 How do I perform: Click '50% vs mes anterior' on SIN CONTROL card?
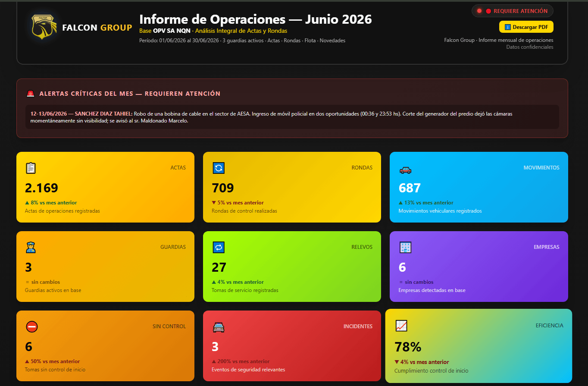click(x=53, y=361)
